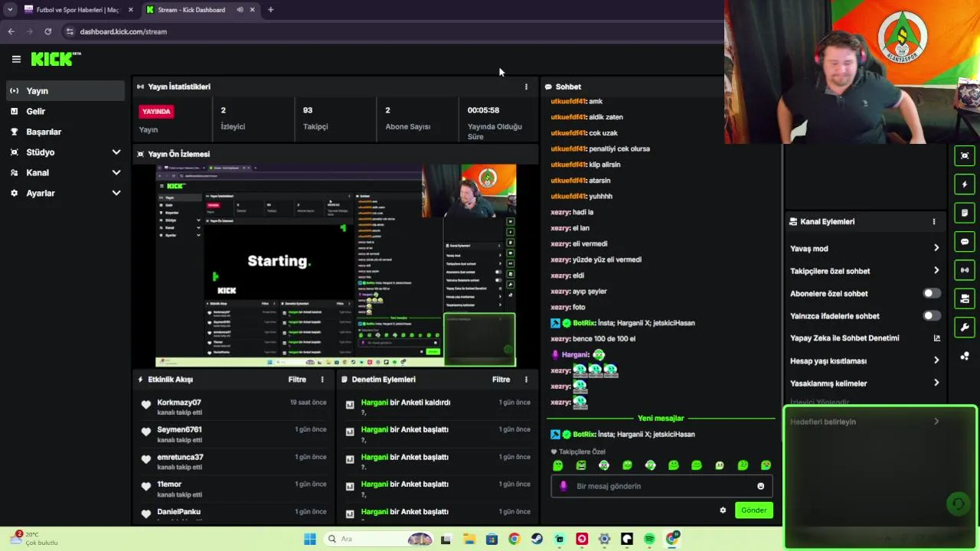Open Yasaklanmış kelimeler arrow
The height and width of the screenshot is (551, 980).
(x=936, y=383)
